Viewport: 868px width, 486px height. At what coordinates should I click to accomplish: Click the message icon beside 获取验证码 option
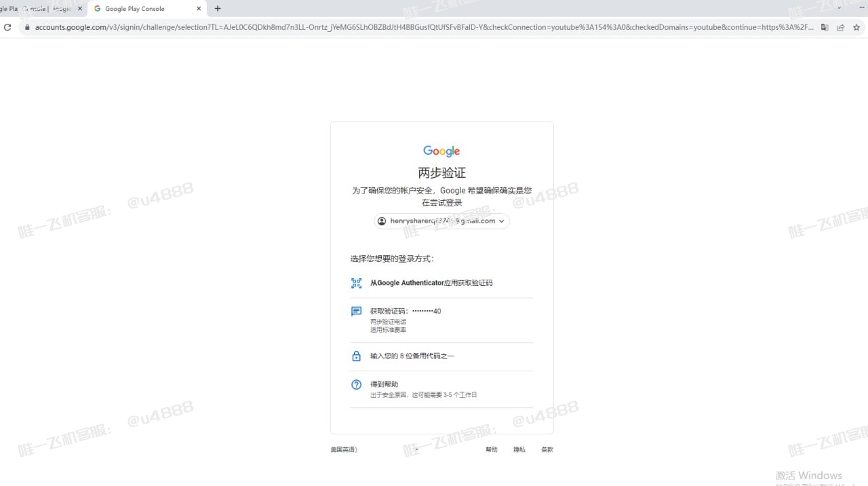[x=356, y=311]
